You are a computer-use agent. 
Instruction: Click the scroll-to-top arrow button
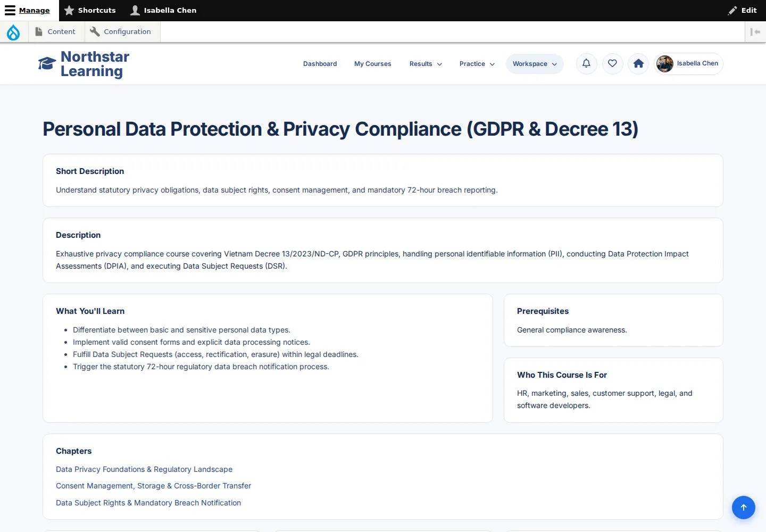pos(744,508)
